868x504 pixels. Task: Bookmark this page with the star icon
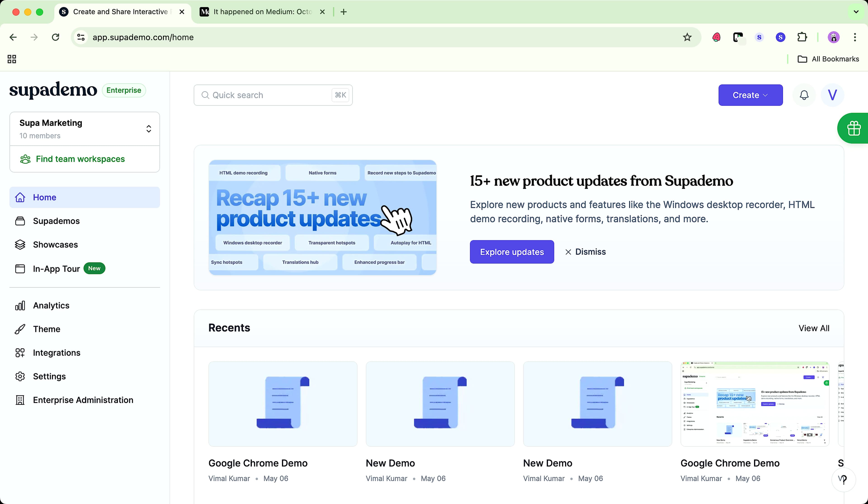click(x=687, y=37)
